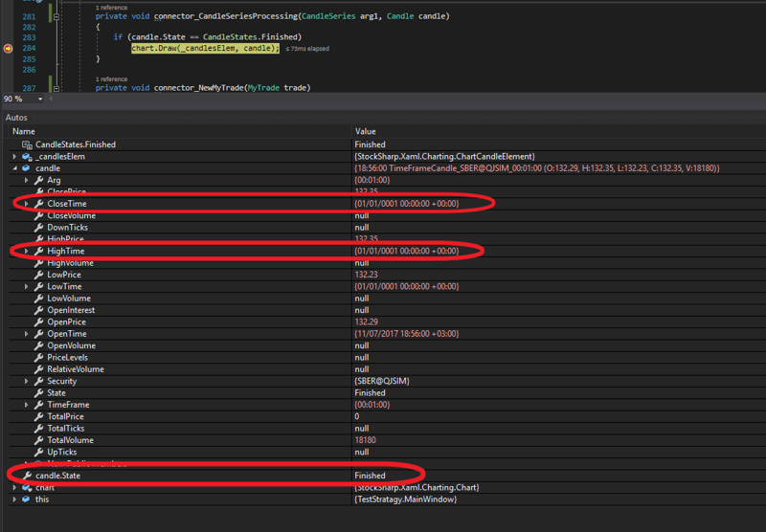Select the TotalVolume value 18180
Screen dimensions: 766x532
tap(366, 440)
